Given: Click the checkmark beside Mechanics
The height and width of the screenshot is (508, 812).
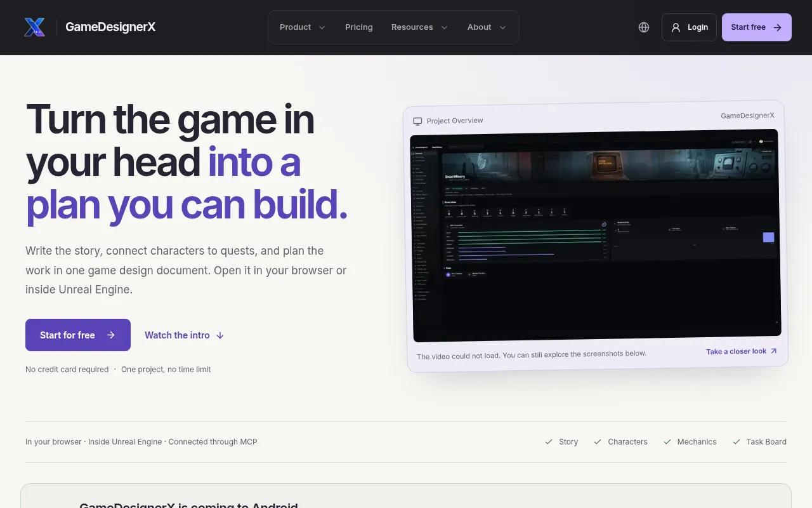Looking at the screenshot, I should pyautogui.click(x=667, y=442).
